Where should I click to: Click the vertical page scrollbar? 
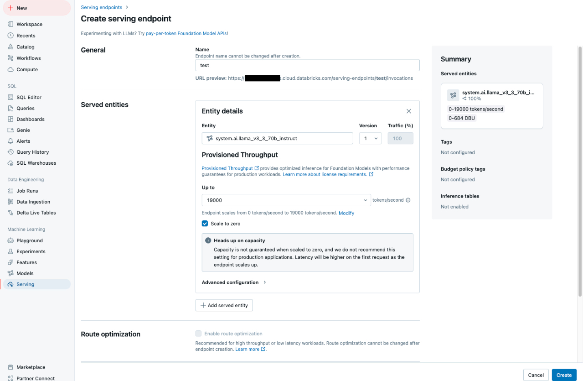click(x=580, y=171)
